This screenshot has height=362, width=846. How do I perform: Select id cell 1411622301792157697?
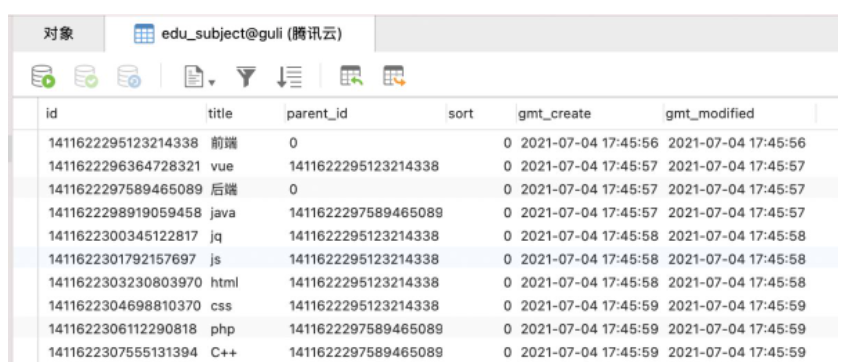122,259
